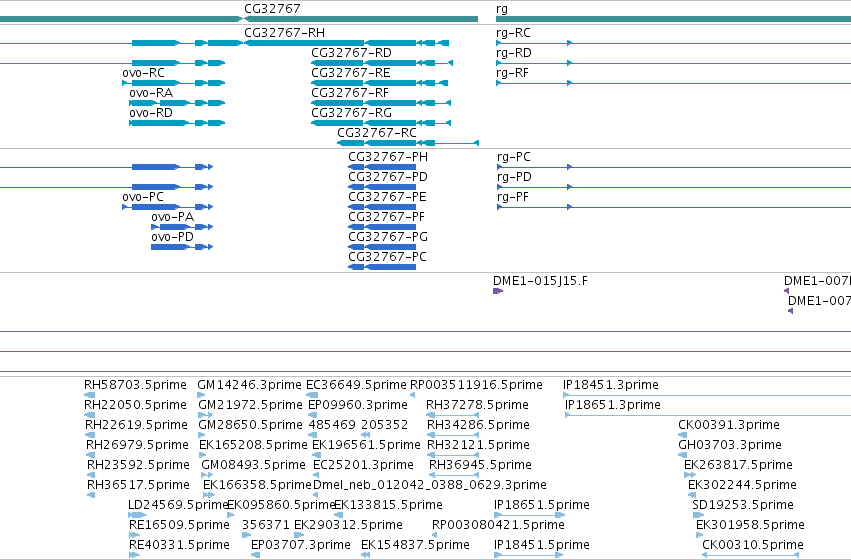
Task: Open the CG32767-RH transcript label
Action: (284, 33)
